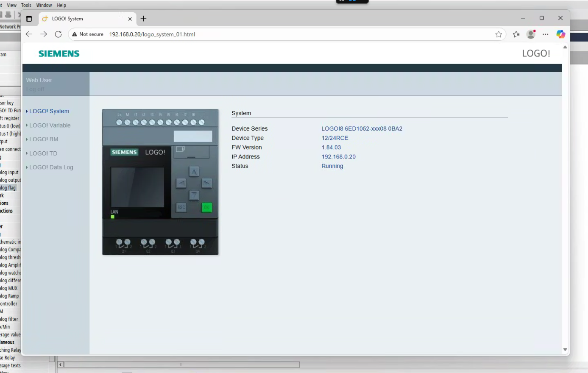Select the address bar URL 192.168.0.20
Image resolution: width=588 pixels, height=373 pixels.
coord(152,34)
